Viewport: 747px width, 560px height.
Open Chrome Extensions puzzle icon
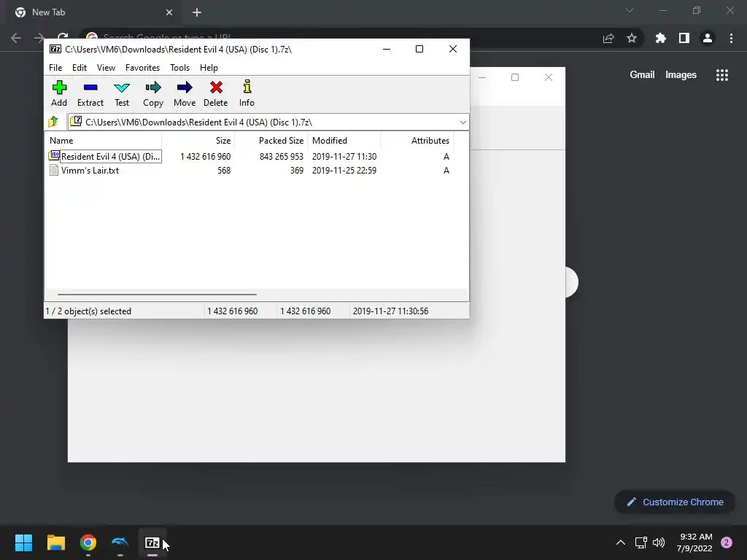pyautogui.click(x=661, y=38)
